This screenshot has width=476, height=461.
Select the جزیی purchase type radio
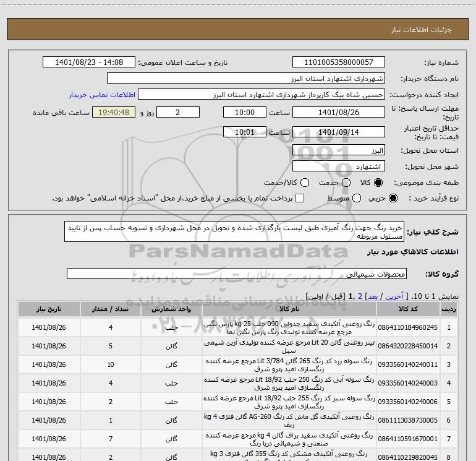(x=393, y=198)
